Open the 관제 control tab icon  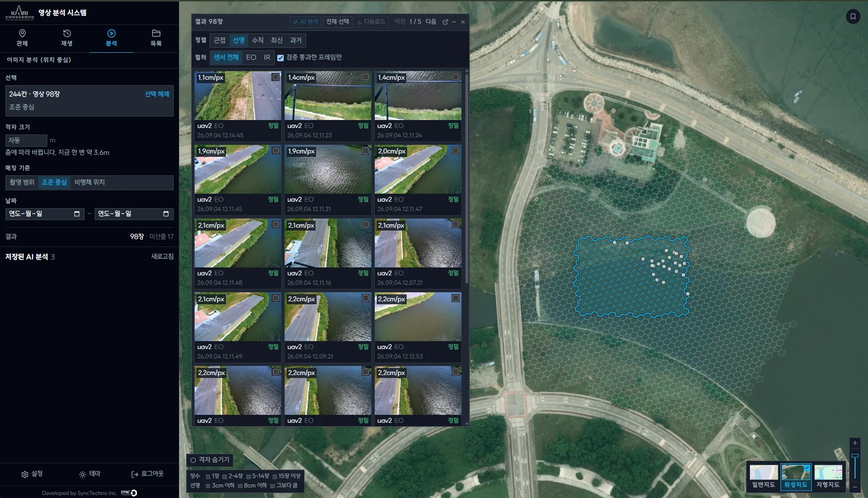click(x=22, y=33)
